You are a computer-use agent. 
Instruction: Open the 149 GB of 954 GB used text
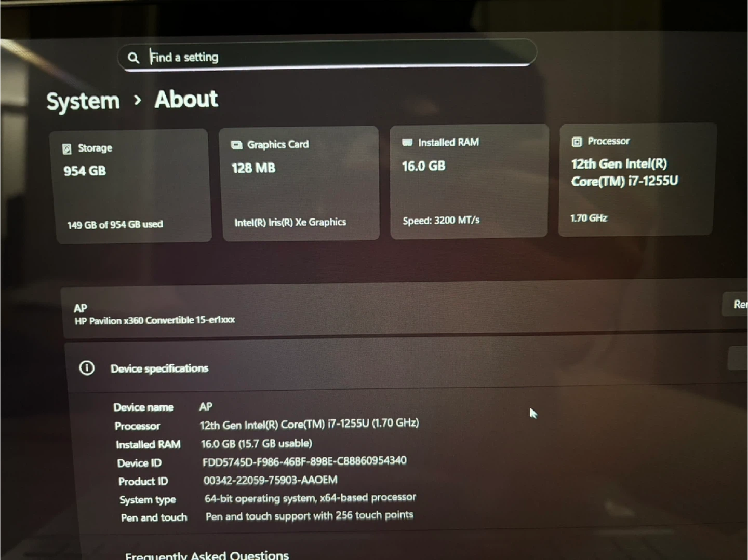pos(115,225)
